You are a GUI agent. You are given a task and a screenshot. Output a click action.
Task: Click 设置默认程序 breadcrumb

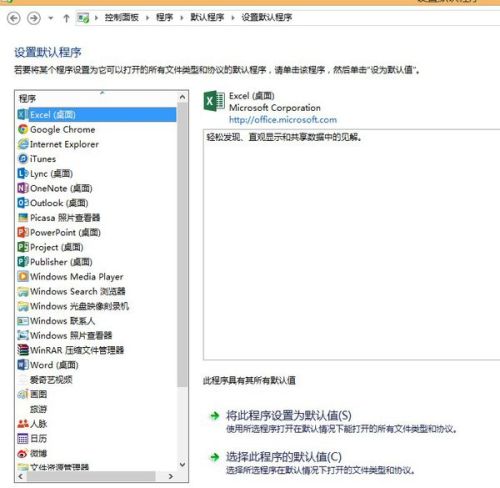267,17
